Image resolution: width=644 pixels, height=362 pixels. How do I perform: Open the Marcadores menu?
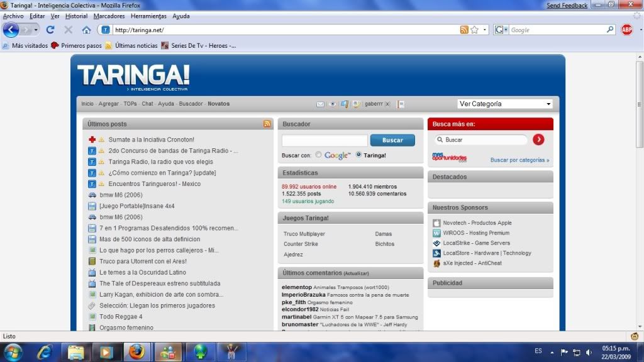(109, 16)
